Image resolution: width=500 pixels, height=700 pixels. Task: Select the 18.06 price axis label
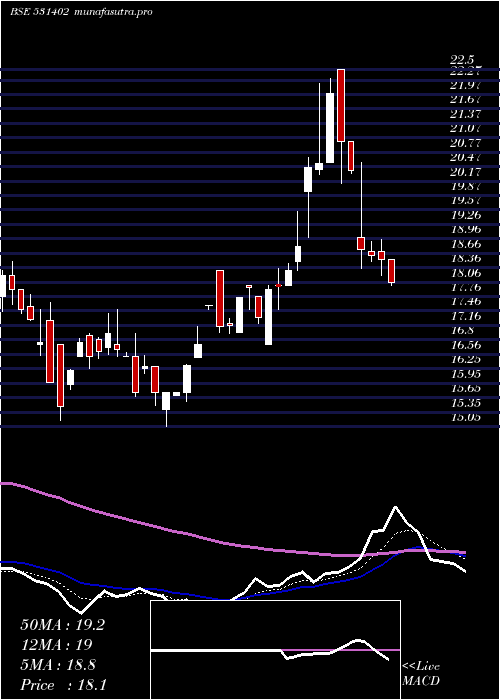point(466,273)
